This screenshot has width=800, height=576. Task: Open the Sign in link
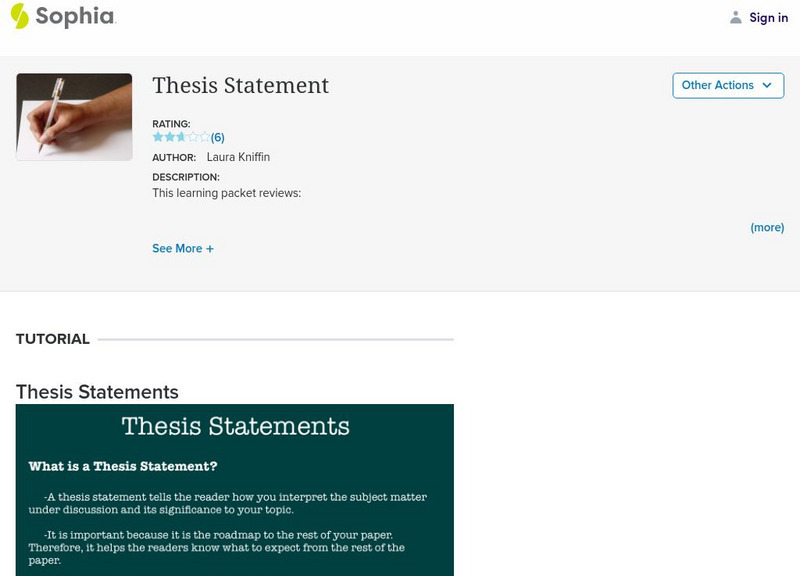(x=768, y=18)
